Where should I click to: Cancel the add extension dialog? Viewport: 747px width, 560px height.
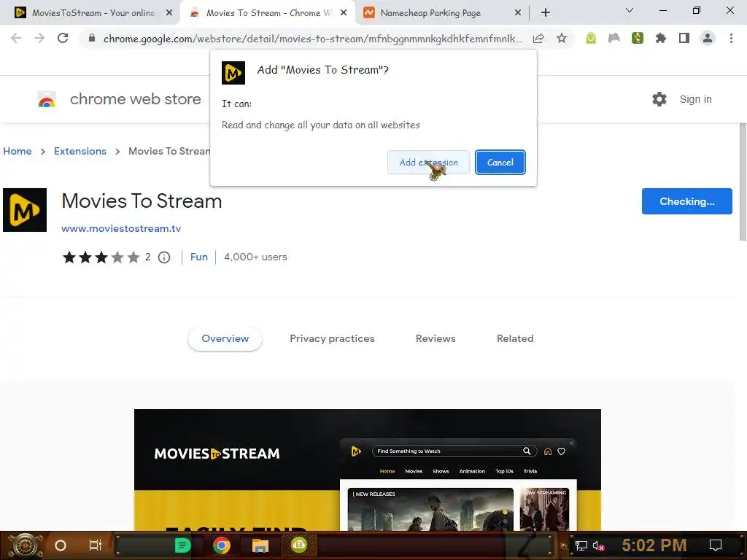point(500,163)
